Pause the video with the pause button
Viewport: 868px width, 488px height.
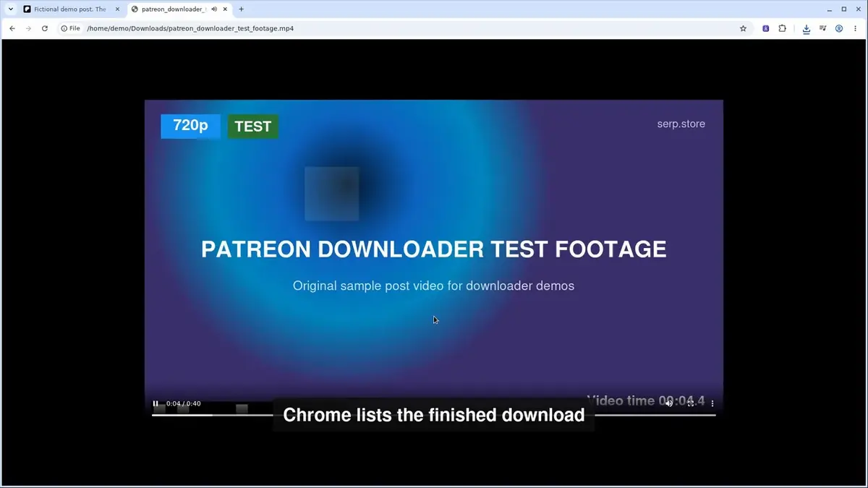coord(156,403)
